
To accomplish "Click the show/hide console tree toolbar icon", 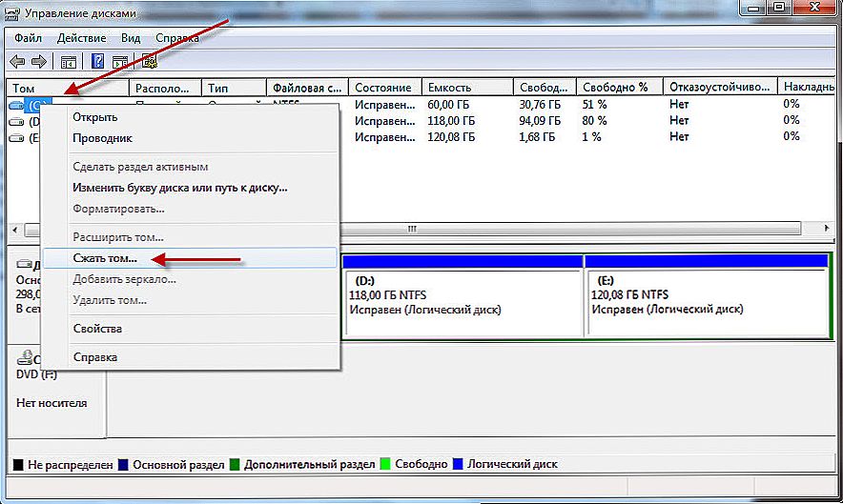I will click(69, 62).
